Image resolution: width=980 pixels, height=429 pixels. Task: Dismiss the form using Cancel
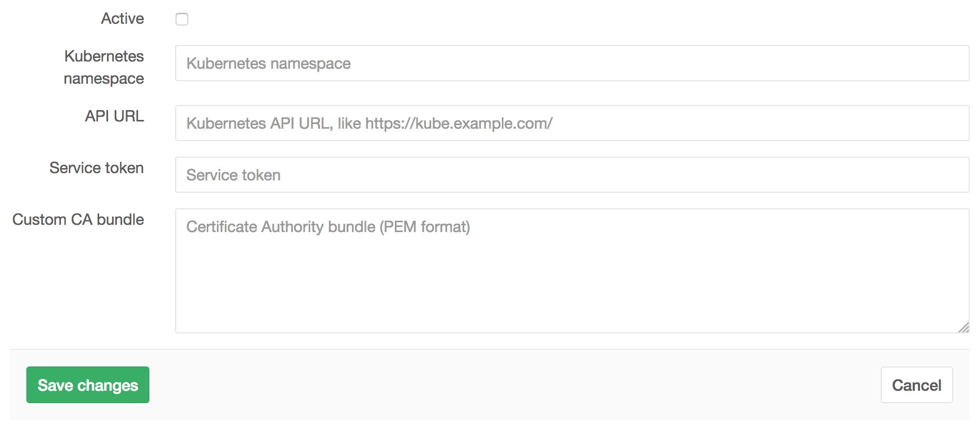click(x=916, y=385)
